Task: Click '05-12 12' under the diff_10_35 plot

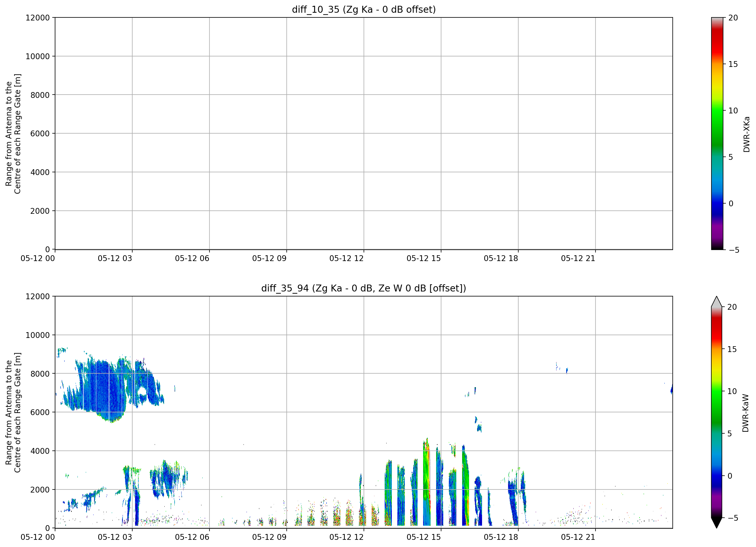Action: (x=347, y=259)
